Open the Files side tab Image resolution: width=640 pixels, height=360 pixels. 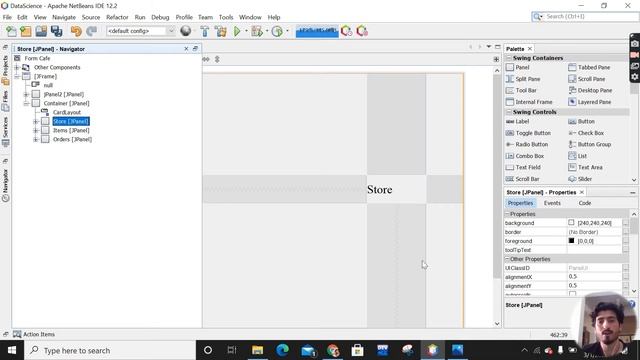[x=5, y=101]
